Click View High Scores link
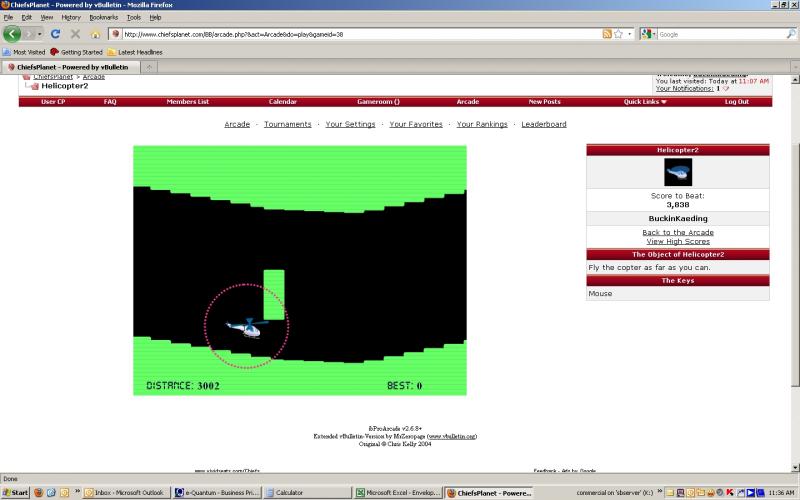The image size is (800, 500). coord(678,241)
